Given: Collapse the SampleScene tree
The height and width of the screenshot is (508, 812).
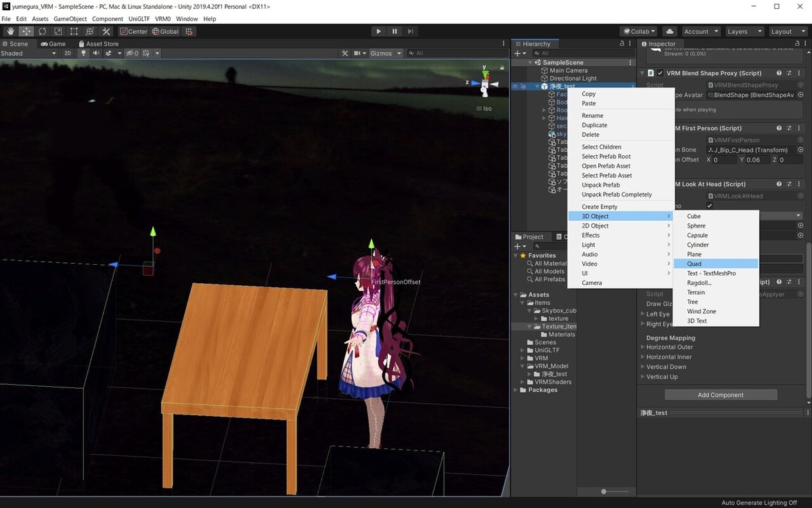Looking at the screenshot, I should click(531, 62).
